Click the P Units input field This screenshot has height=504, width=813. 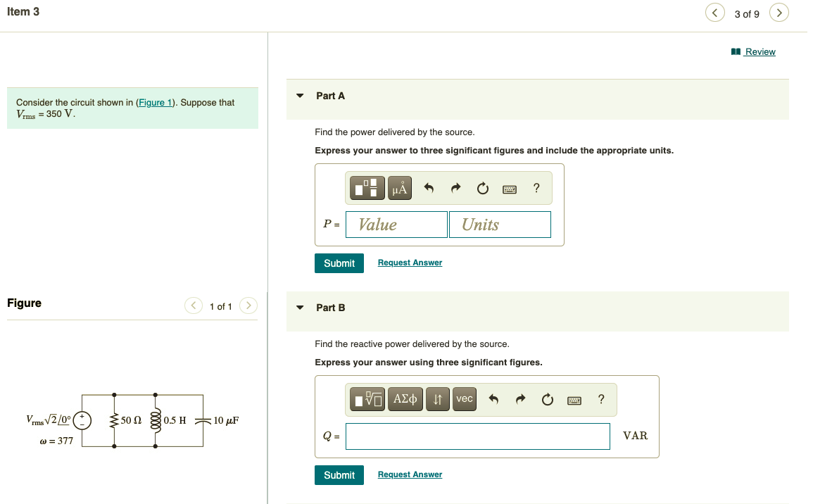click(x=500, y=225)
